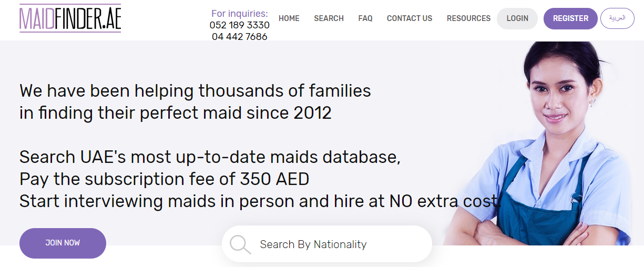Go to the SEARCH page
644x267 pixels.
pyautogui.click(x=329, y=18)
